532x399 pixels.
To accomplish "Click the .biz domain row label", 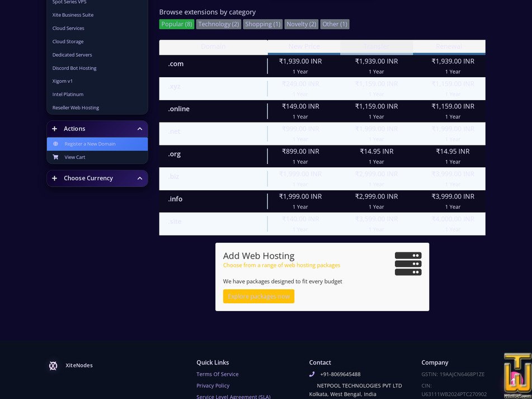I will click(173, 176).
